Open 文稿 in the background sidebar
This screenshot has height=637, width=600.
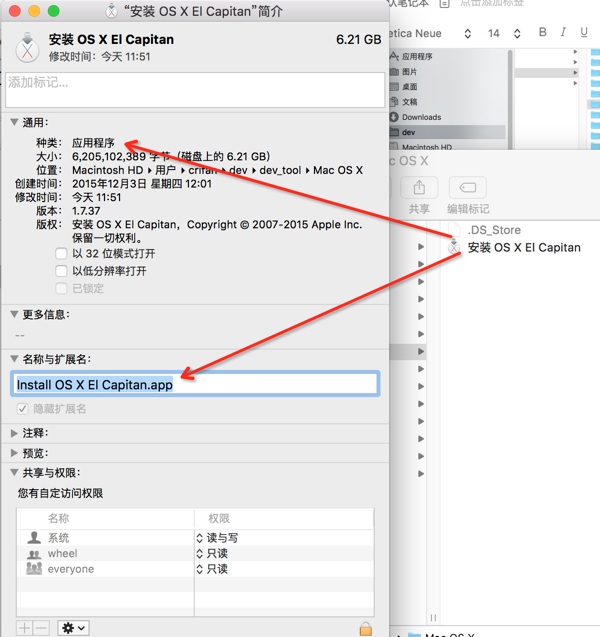pos(409,102)
